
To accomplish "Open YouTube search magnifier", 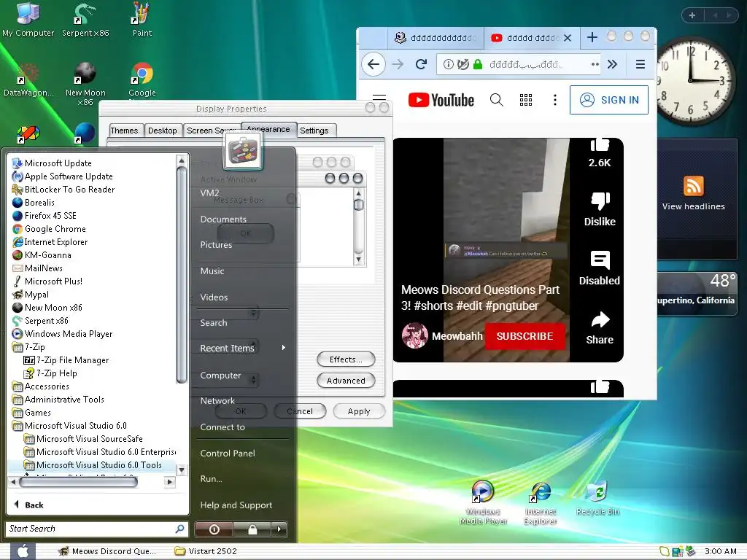I will pos(496,99).
